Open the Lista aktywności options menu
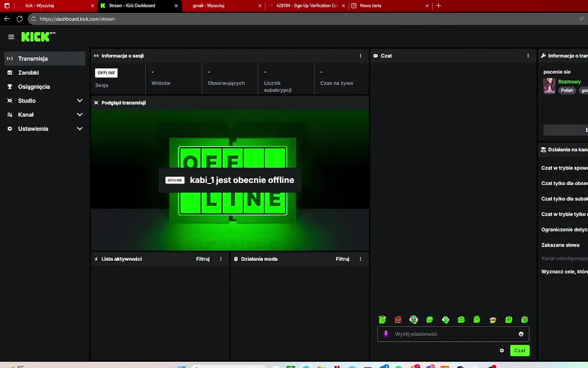 221,259
